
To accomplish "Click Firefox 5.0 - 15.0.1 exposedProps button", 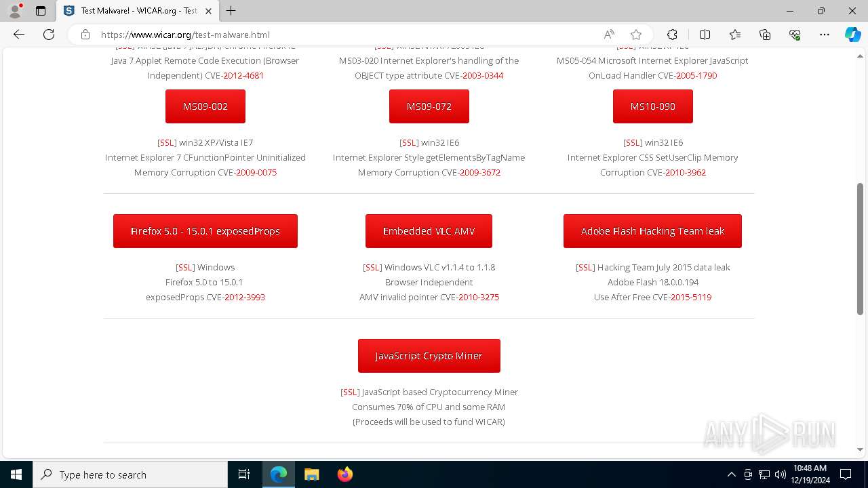I will point(205,231).
